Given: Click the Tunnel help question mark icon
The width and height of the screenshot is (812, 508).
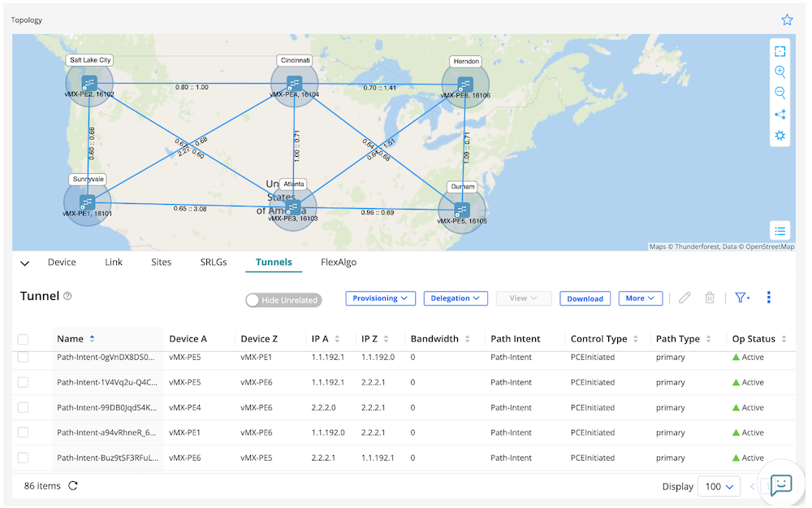Looking at the screenshot, I should [67, 296].
